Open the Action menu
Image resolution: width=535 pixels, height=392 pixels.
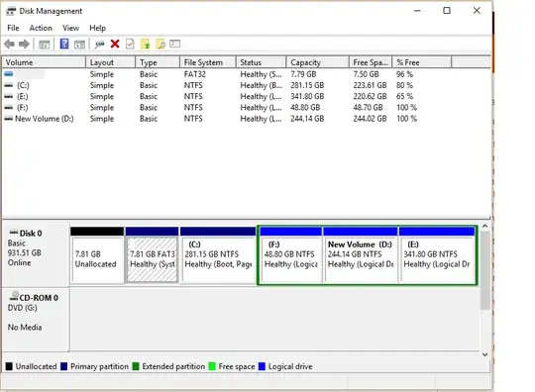[x=41, y=28]
